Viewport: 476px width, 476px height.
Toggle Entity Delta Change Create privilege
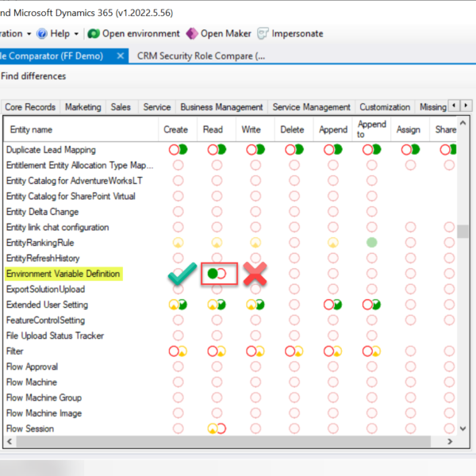(177, 212)
